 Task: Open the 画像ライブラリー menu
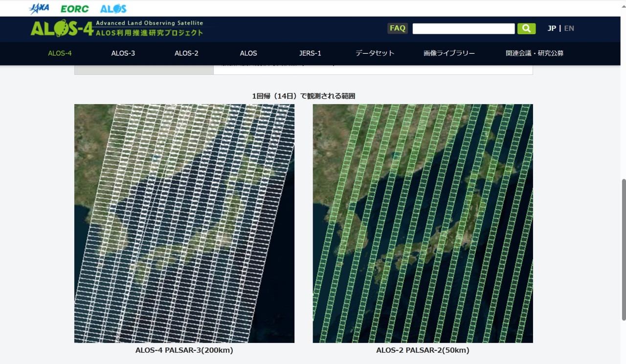click(449, 53)
